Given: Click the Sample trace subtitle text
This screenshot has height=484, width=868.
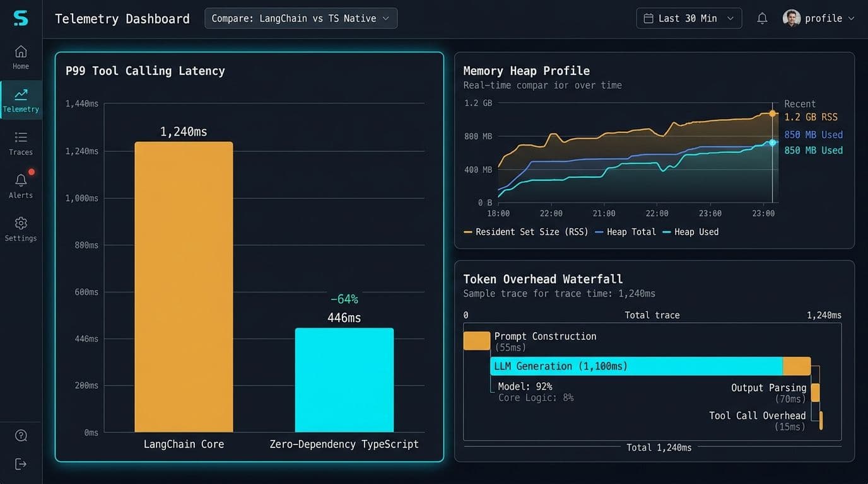Looking at the screenshot, I should click(x=560, y=294).
